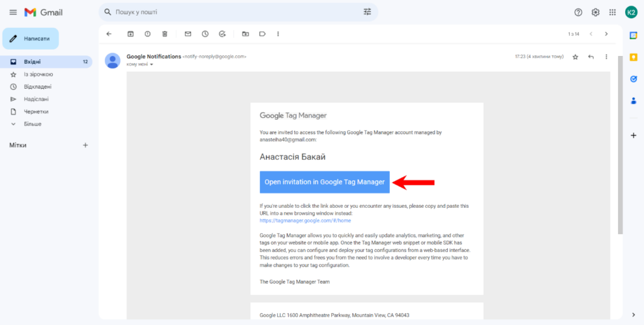This screenshot has height=325, width=644.
Task: Delete the email with trash icon
Action: point(165,34)
